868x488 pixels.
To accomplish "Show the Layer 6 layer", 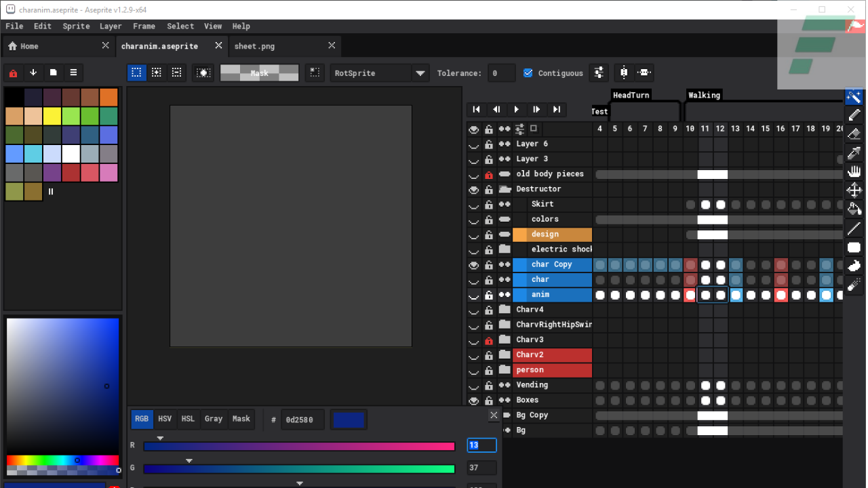I will point(474,144).
